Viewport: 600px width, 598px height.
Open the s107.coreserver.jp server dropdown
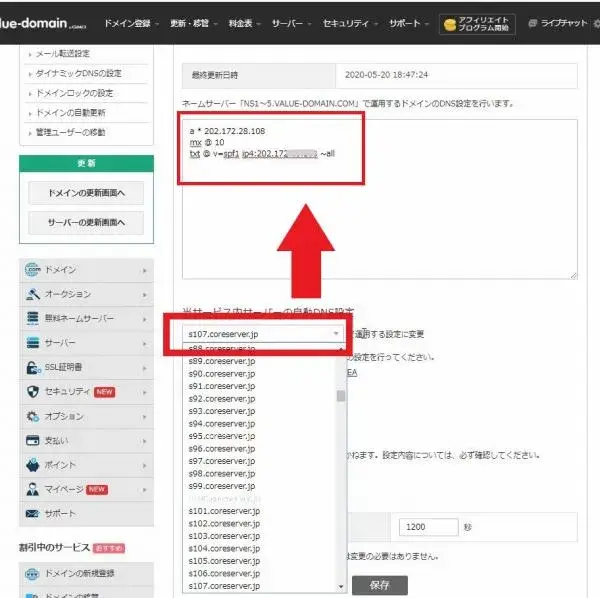click(x=263, y=334)
